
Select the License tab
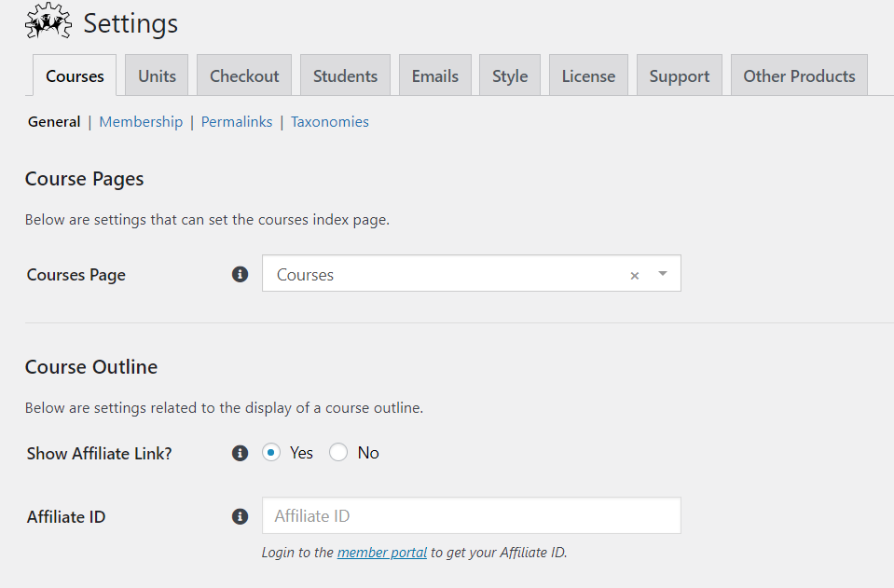[x=588, y=75]
